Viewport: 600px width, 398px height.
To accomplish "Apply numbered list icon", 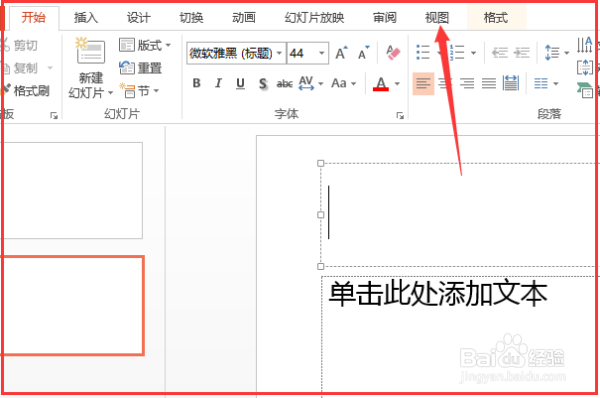I will click(x=457, y=52).
